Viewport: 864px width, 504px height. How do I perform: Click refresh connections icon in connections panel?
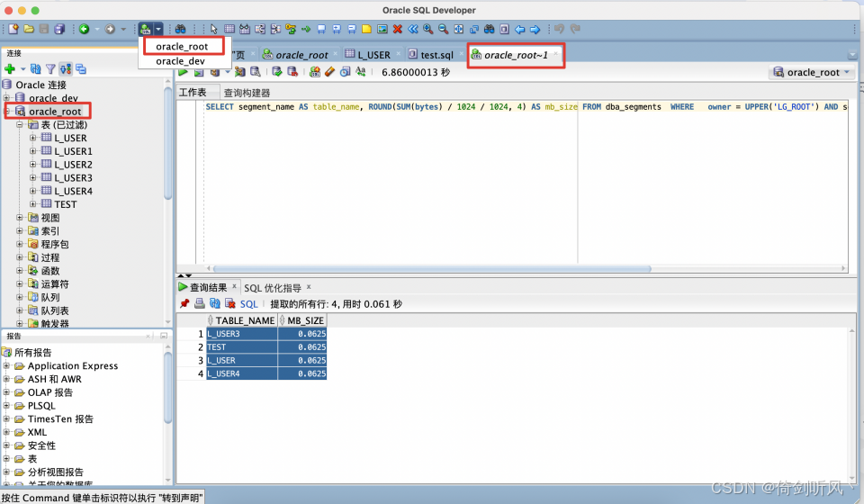[35, 69]
